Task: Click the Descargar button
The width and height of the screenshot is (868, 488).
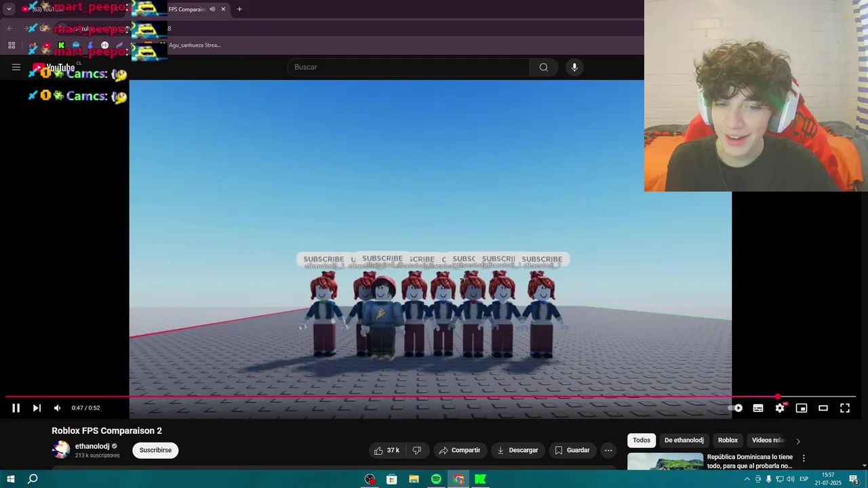Action: (517, 450)
